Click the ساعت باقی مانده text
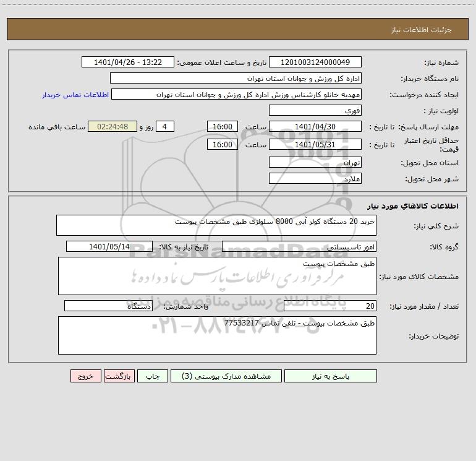The image size is (476, 461). (x=57, y=127)
